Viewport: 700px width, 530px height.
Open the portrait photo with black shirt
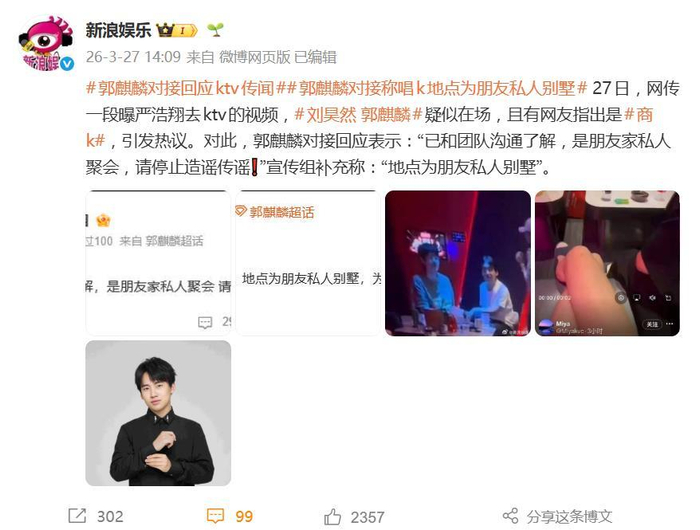pos(158,413)
